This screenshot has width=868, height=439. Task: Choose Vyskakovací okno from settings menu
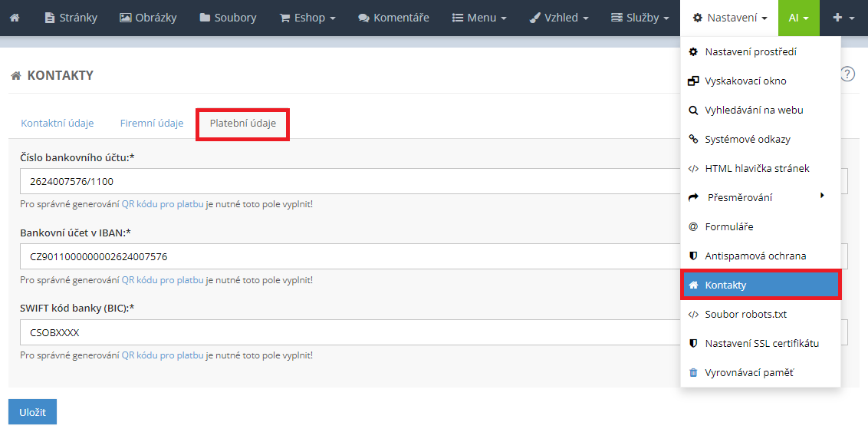click(745, 81)
